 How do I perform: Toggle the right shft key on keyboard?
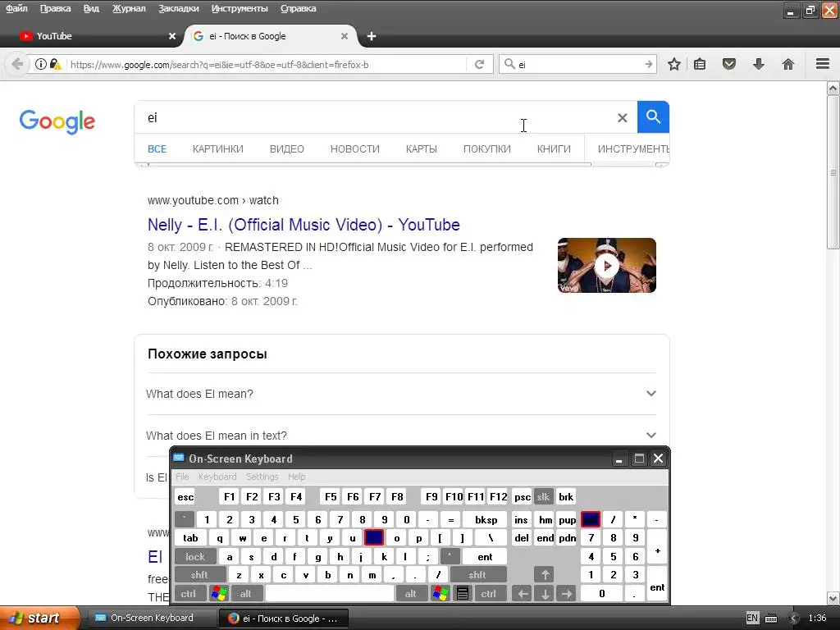click(x=477, y=575)
